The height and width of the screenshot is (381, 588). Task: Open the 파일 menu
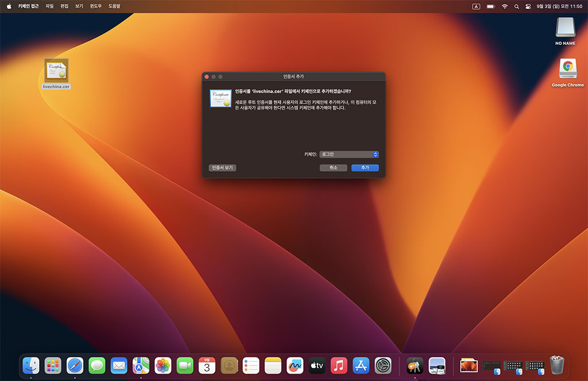[49, 6]
